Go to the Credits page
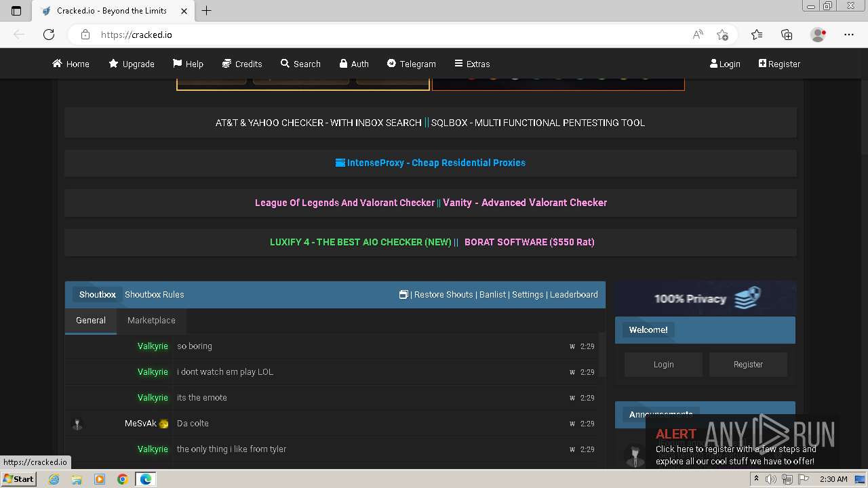The height and width of the screenshot is (488, 868). [242, 64]
